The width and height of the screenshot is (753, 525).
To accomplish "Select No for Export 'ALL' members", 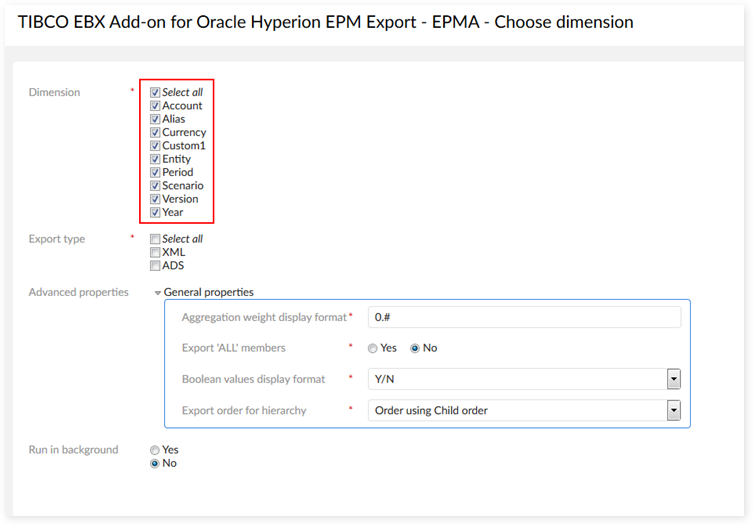I will pos(415,348).
